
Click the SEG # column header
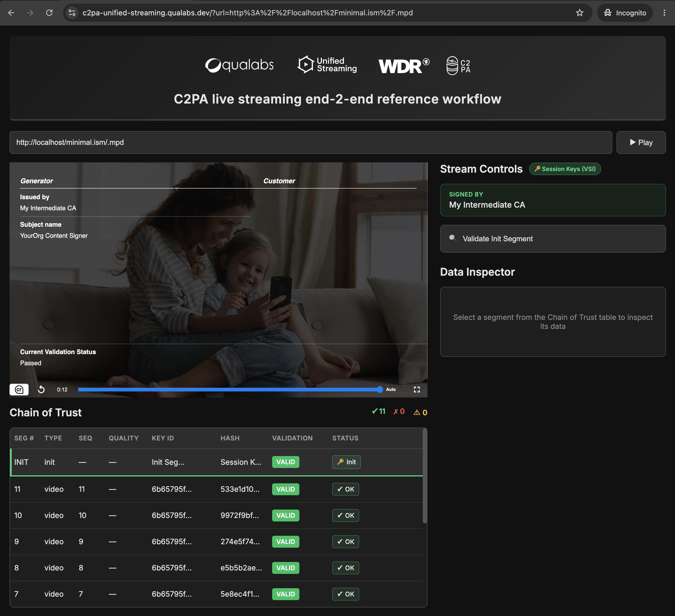pos(24,438)
